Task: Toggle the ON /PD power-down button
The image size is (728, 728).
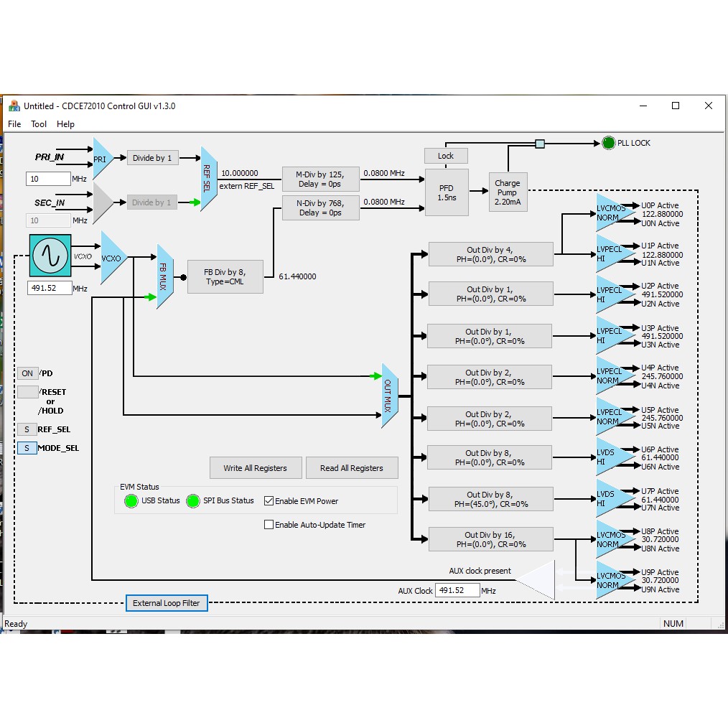Action: (x=27, y=373)
